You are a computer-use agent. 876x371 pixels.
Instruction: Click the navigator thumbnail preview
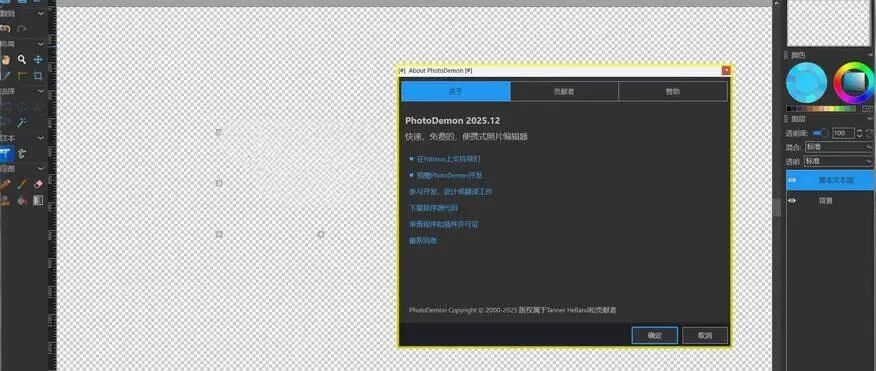coord(829,23)
